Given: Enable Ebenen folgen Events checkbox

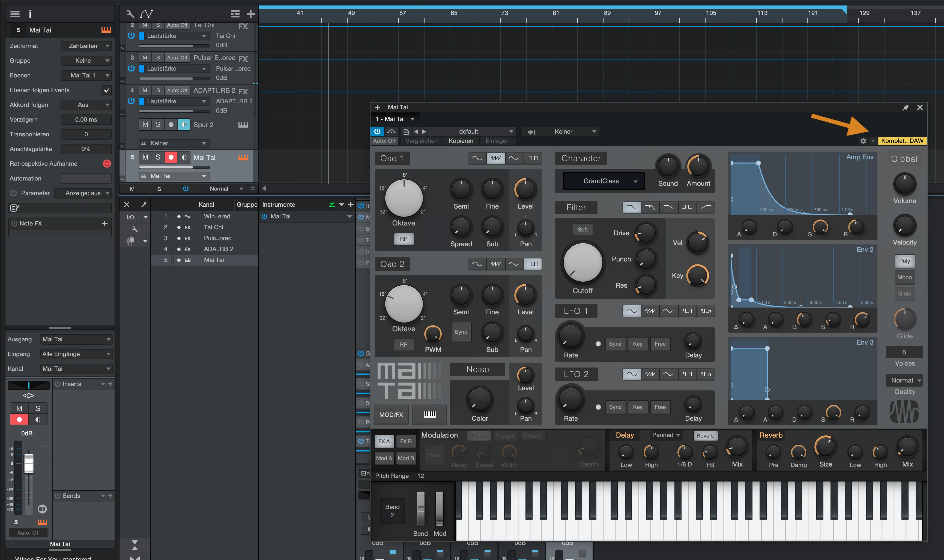Looking at the screenshot, I should point(107,90).
